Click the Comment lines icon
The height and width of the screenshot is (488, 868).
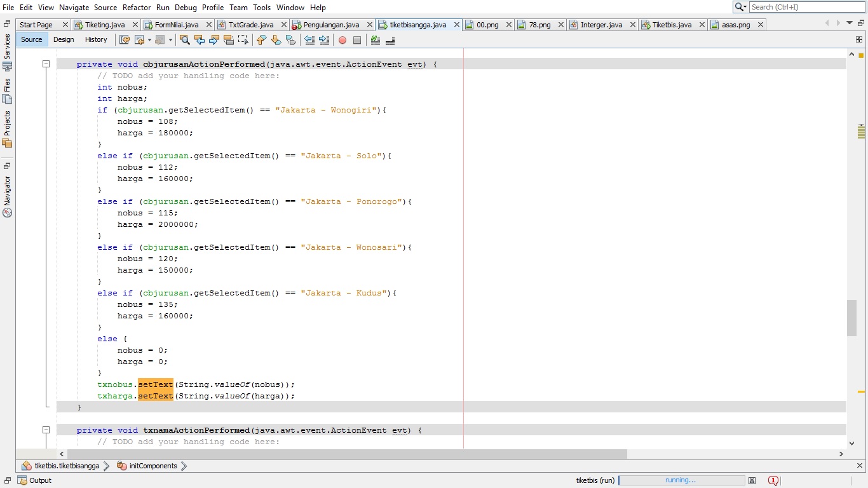pos(375,39)
